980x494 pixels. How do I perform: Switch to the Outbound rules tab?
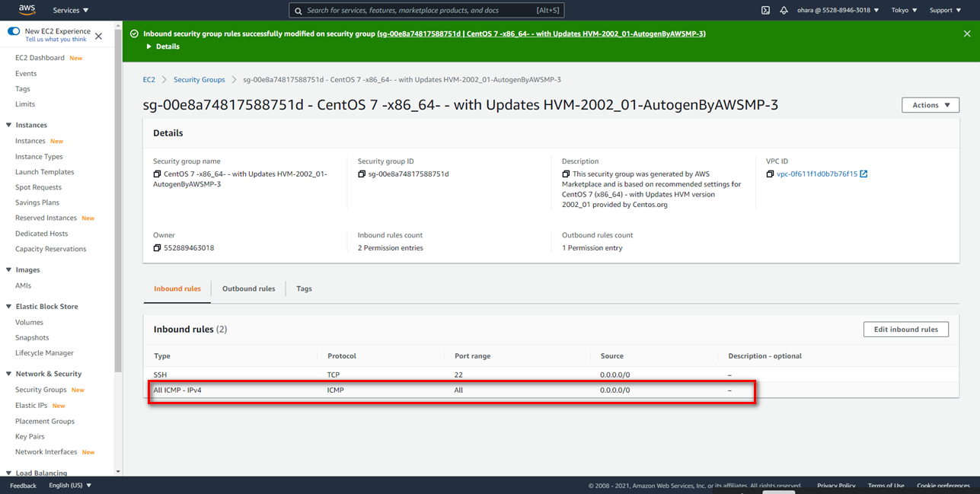(248, 288)
